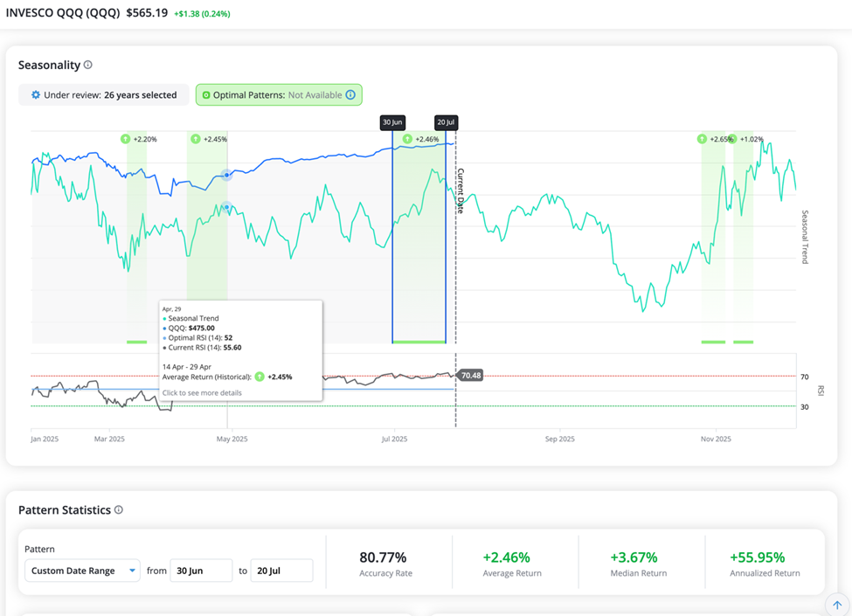Click the Pattern Statistics info icon
The width and height of the screenshot is (852, 616).
(x=119, y=510)
